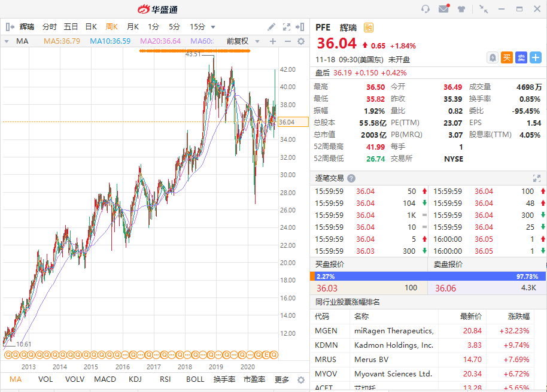Select 市盈率 indicator tab
Screen dimensions: 547x392
[254, 379]
